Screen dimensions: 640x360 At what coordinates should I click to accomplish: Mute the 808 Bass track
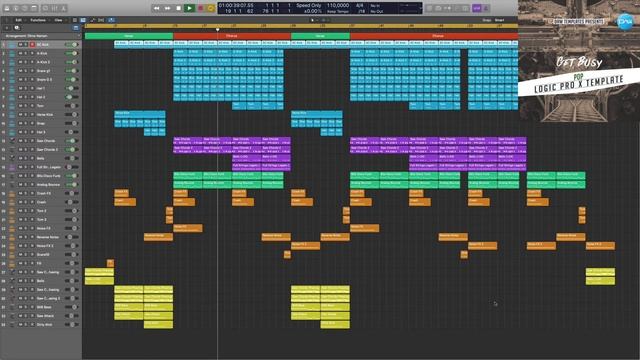[20, 307]
